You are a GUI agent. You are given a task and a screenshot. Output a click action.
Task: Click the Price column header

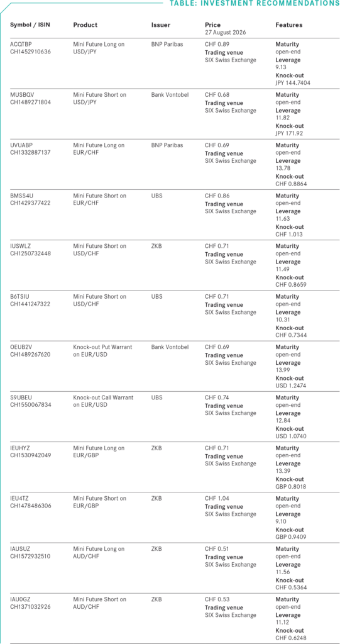tap(212, 25)
